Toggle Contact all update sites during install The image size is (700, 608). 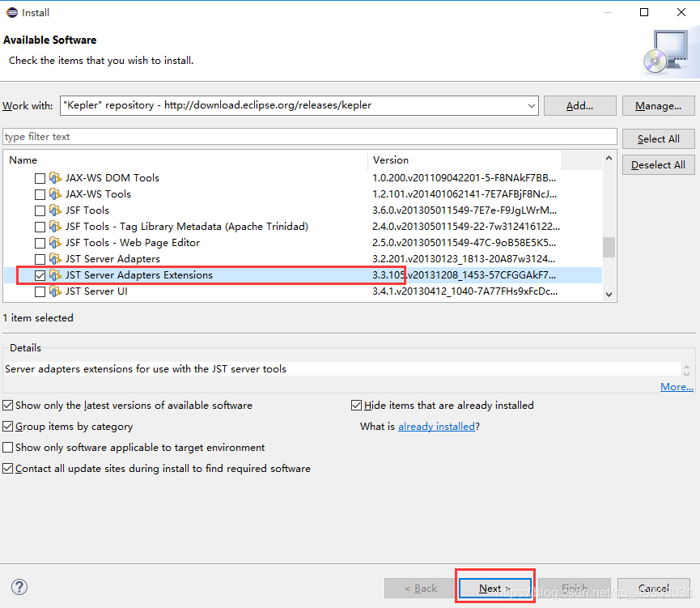point(7,468)
